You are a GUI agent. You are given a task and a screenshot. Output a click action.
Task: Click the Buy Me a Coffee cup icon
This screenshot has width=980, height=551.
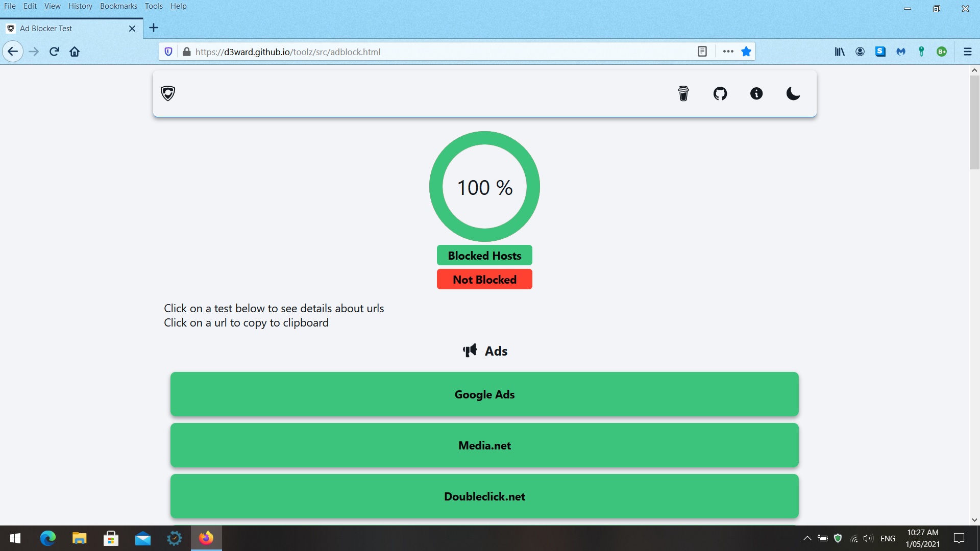pyautogui.click(x=683, y=93)
